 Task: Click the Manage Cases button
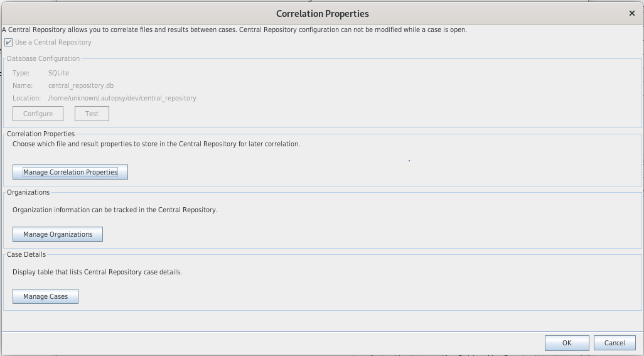45,296
